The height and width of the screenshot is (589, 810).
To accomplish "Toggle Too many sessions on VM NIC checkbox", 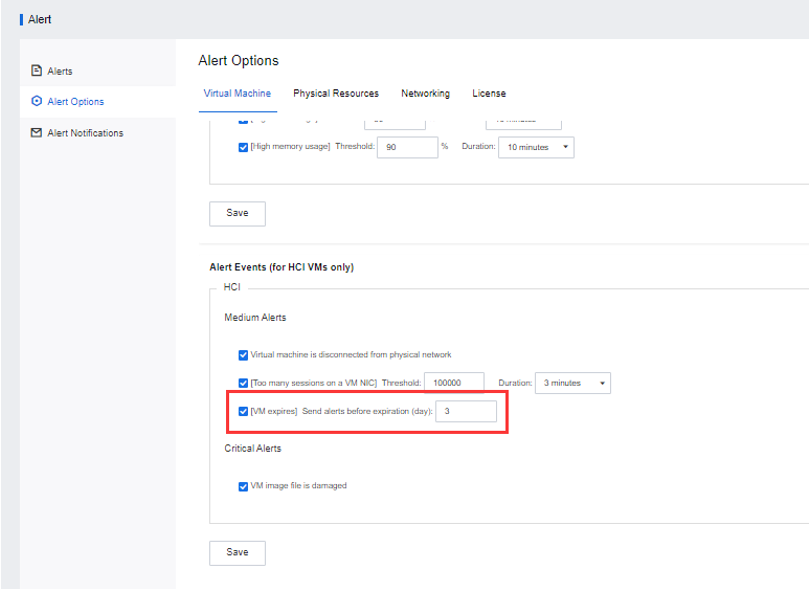I will click(x=243, y=383).
